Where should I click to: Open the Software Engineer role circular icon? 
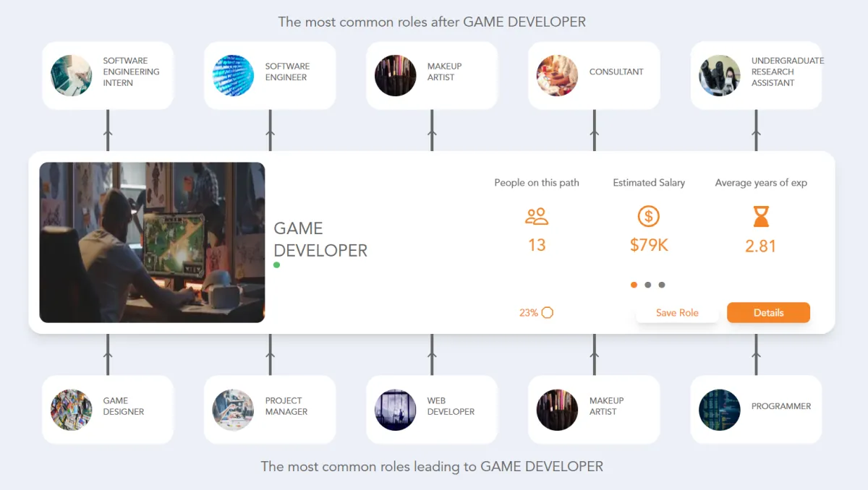pyautogui.click(x=233, y=75)
